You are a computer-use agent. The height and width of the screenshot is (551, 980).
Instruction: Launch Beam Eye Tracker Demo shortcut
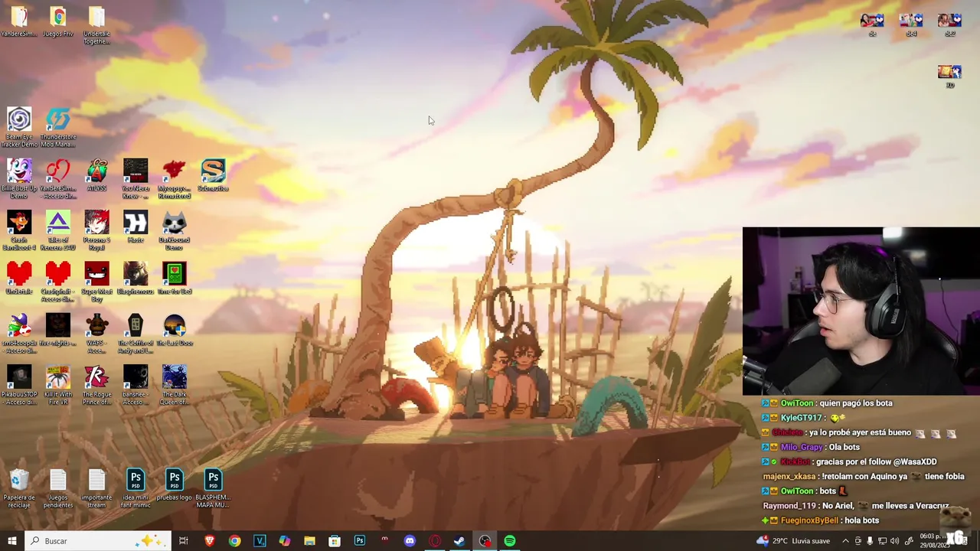(19, 127)
